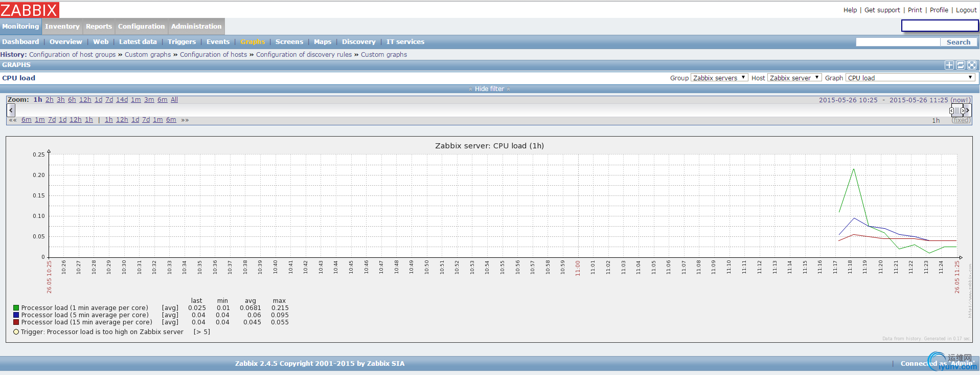This screenshot has height=375, width=980.
Task: Open history link Configuration of host groups
Action: [x=73, y=55]
